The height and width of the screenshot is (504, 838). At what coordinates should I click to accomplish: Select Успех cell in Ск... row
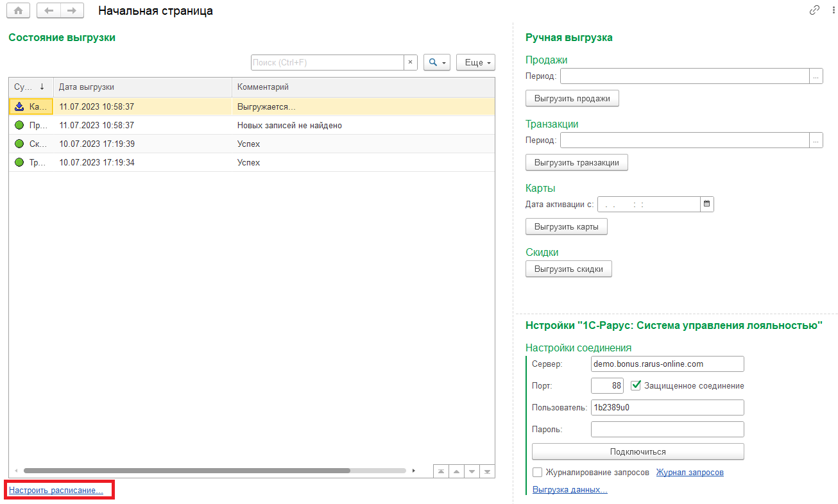[x=363, y=144]
